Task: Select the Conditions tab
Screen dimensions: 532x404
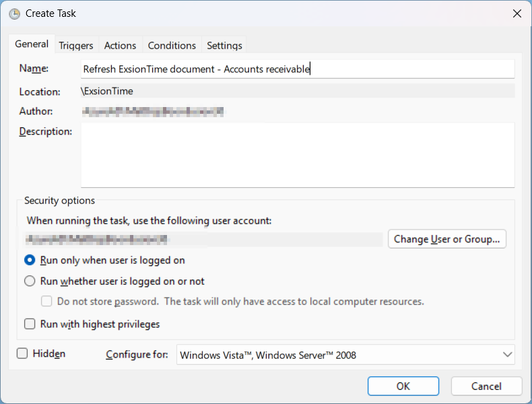Action: click(172, 46)
